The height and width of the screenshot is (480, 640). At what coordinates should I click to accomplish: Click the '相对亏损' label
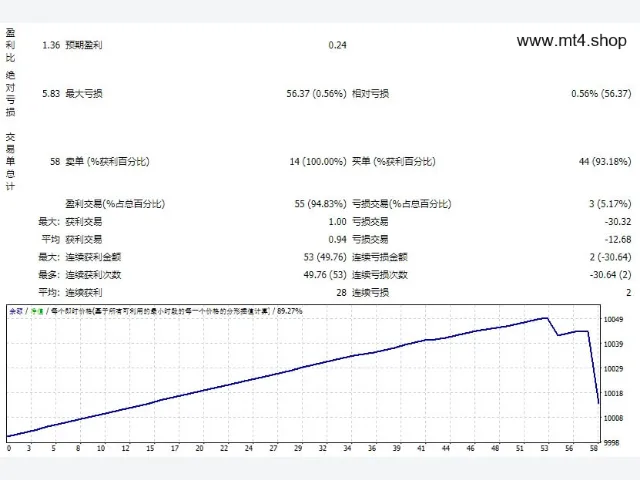coord(371,93)
